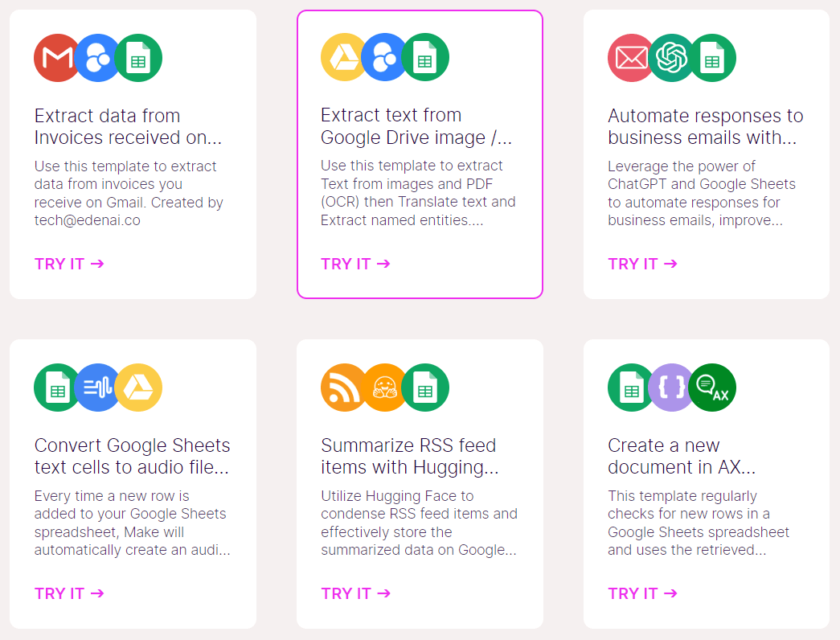Click the Hugging Face emoji icon
The height and width of the screenshot is (640, 840).
385,388
